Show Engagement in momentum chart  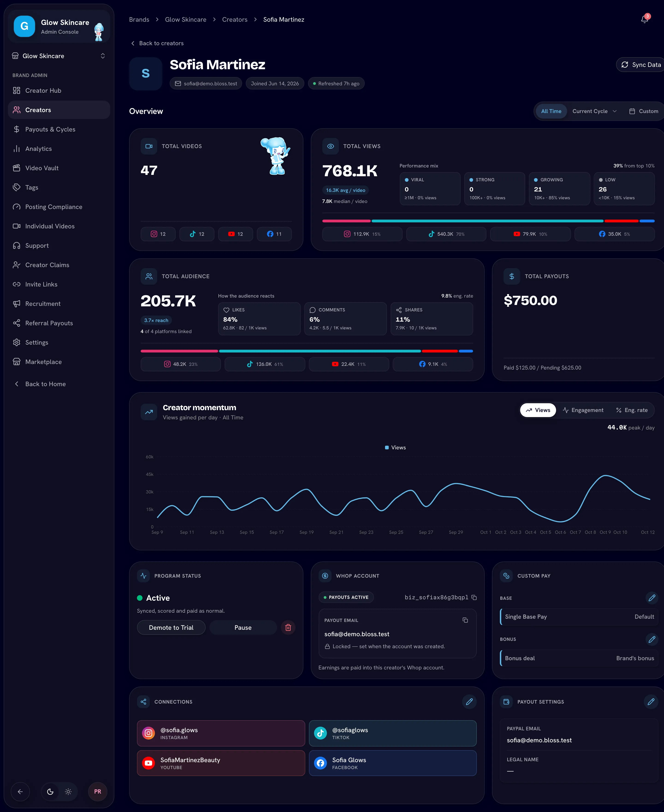[x=583, y=410]
